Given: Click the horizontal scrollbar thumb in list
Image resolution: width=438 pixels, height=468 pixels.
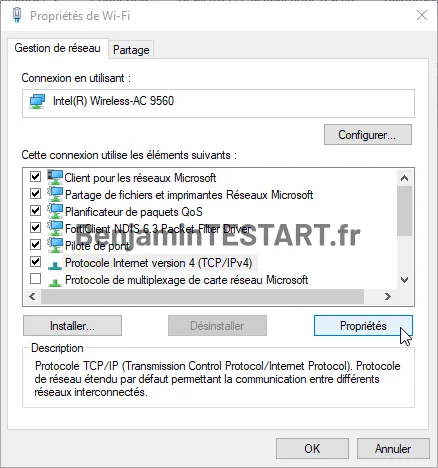Looking at the screenshot, I should (x=202, y=296).
